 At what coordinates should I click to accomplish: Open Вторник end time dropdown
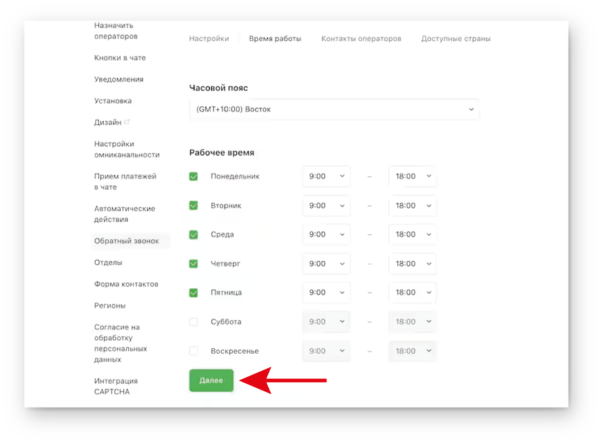tap(412, 206)
